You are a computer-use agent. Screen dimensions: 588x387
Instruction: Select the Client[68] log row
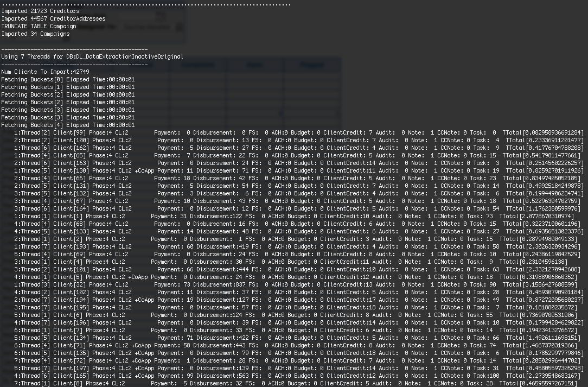(297, 224)
